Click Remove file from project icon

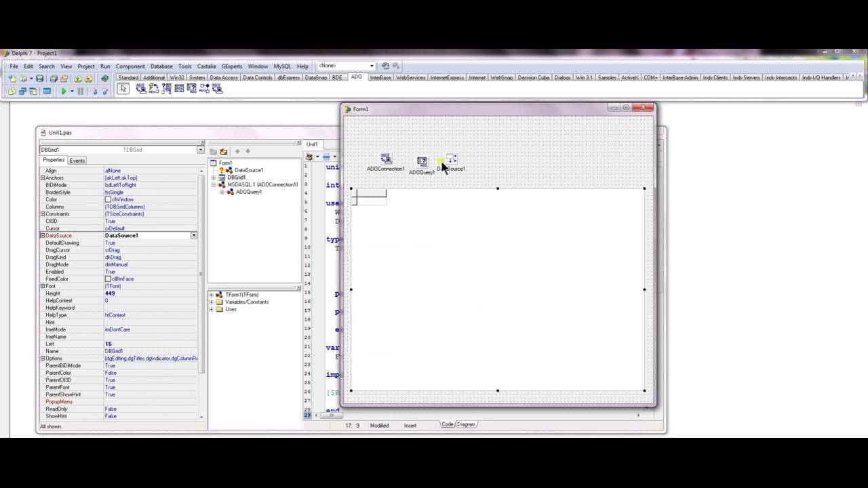pyautogui.click(x=88, y=79)
